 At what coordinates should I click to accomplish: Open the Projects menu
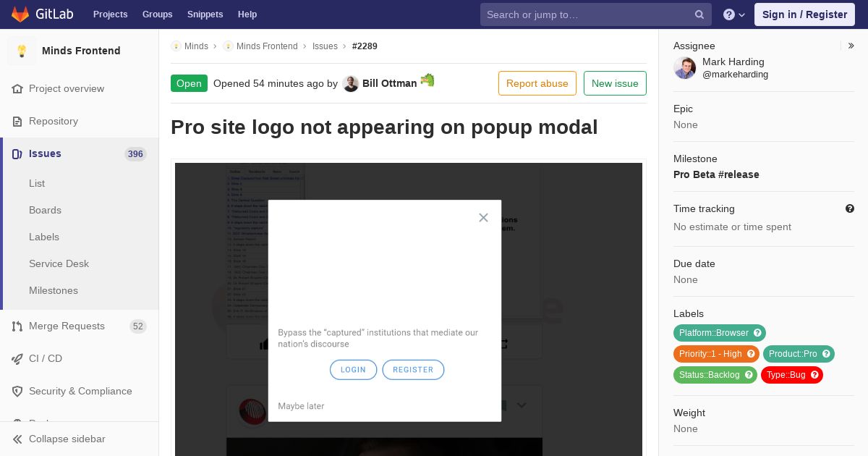110,14
